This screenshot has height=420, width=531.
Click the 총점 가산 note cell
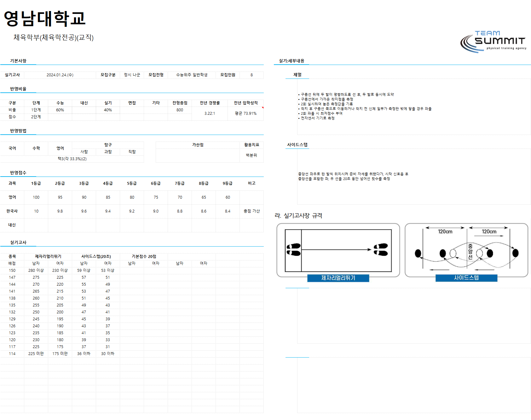click(251, 211)
